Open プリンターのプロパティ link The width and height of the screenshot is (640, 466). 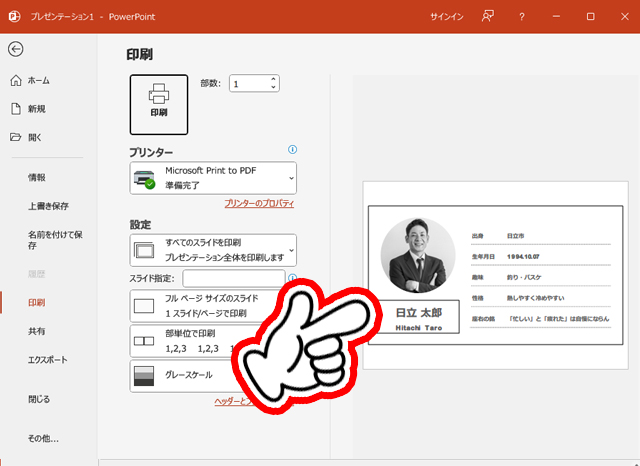pyautogui.click(x=259, y=204)
